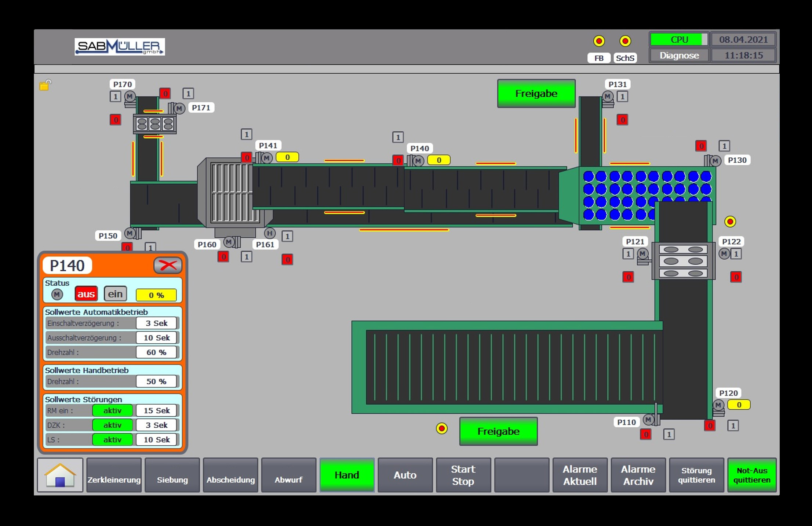Click the triple-roller shredder unit below P170
This screenshot has height=526, width=812.
155,124
